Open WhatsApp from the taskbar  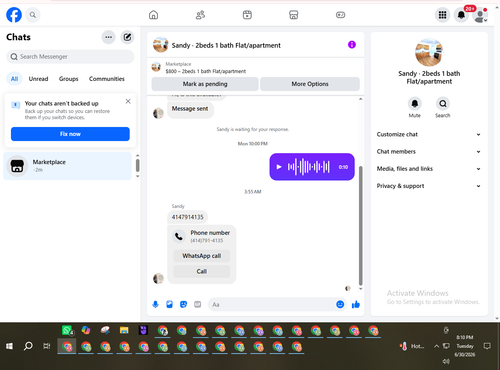pos(67,330)
